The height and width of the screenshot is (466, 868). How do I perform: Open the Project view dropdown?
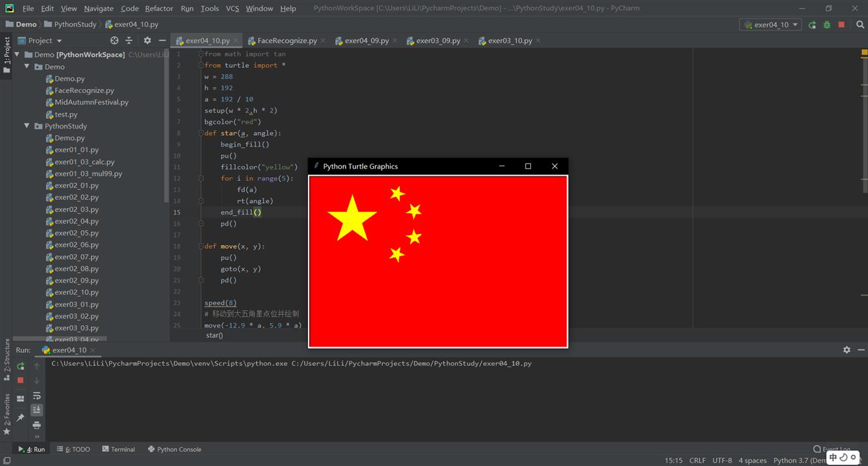pyautogui.click(x=45, y=40)
